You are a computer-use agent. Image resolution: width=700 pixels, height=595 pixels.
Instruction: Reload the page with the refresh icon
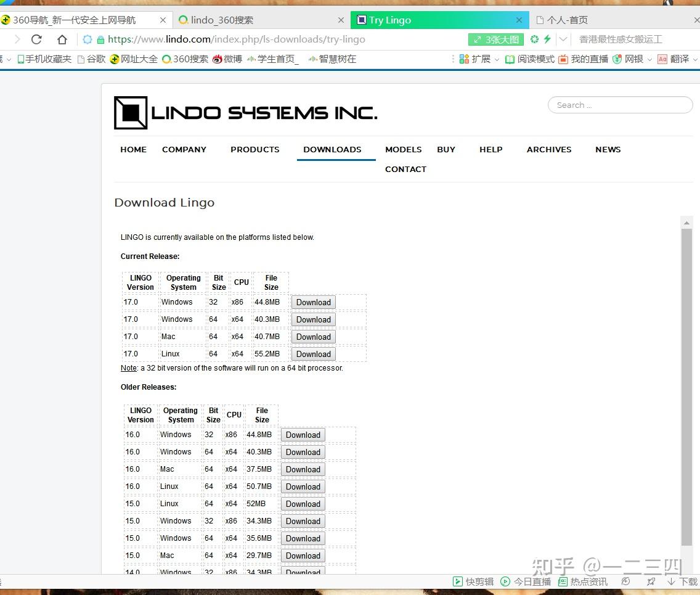click(x=36, y=39)
